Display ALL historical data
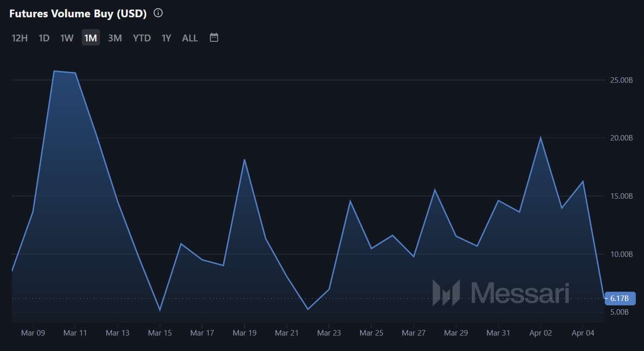Image resolution: width=644 pixels, height=351 pixels. 190,38
